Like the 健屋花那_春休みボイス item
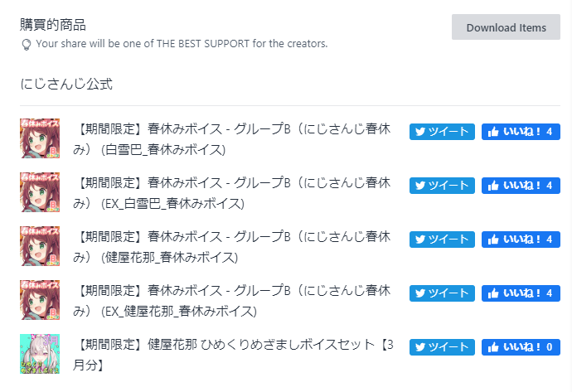 (521, 240)
